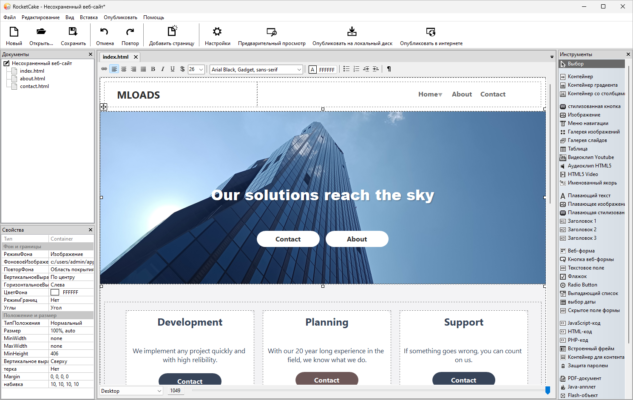The height and width of the screenshot is (400, 633).
Task: Pick the Меню навигации tool
Action: [584, 123]
